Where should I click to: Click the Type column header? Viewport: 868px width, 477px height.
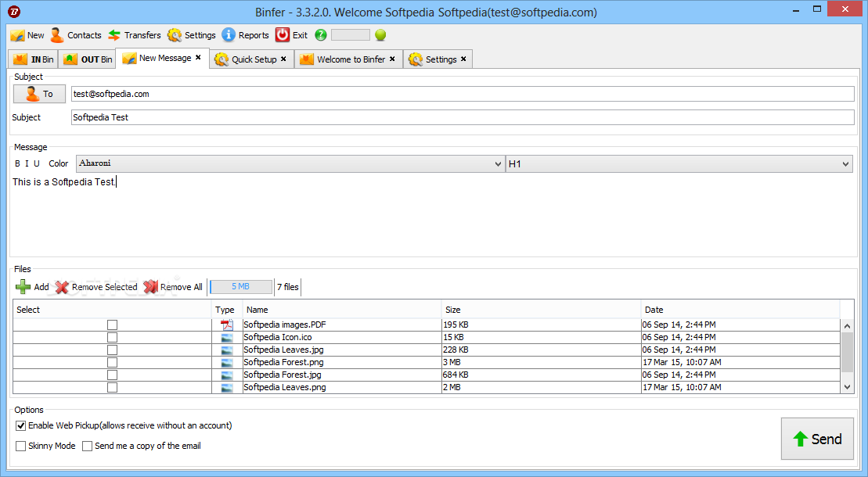(226, 310)
